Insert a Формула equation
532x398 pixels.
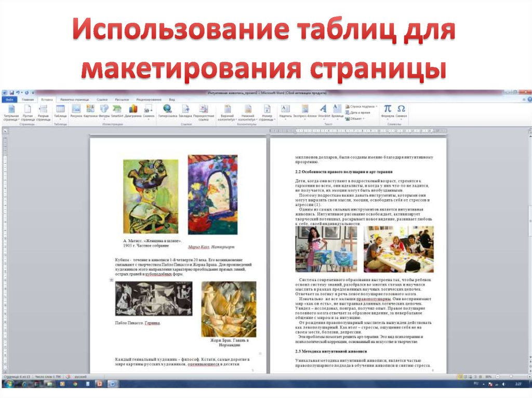coord(387,111)
